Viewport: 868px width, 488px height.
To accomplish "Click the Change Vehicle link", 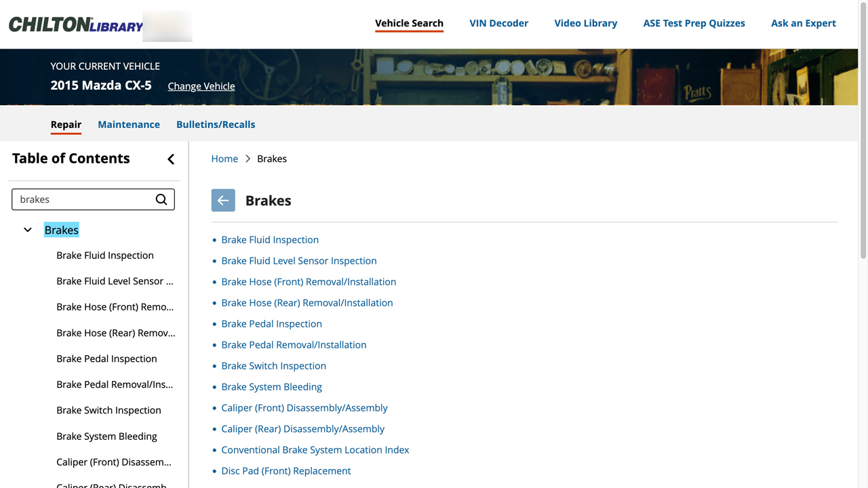I will pyautogui.click(x=201, y=86).
